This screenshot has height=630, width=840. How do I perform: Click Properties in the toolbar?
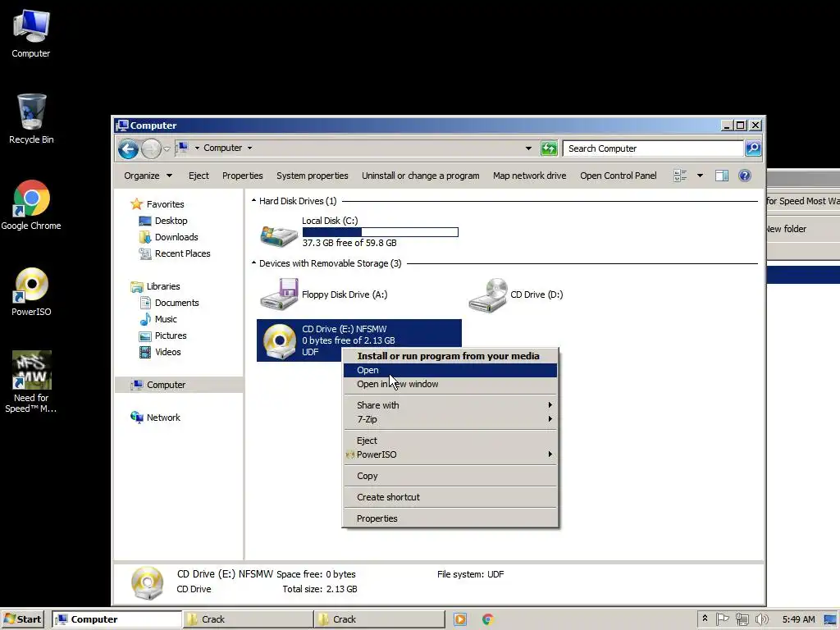(x=242, y=176)
